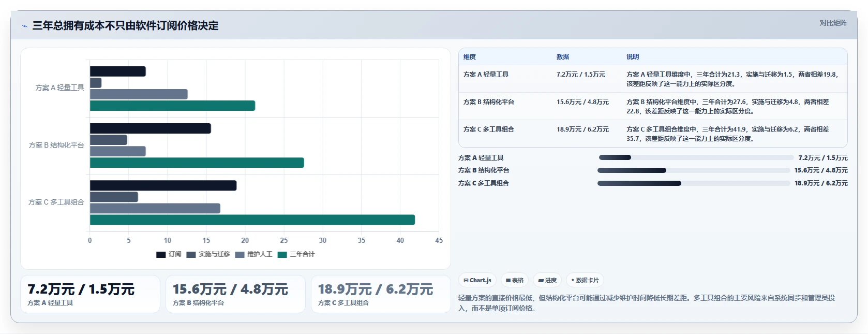The width and height of the screenshot is (868, 334).
Task: Click progress row value 18.9万元 / 6.2万元
Action: 821,183
